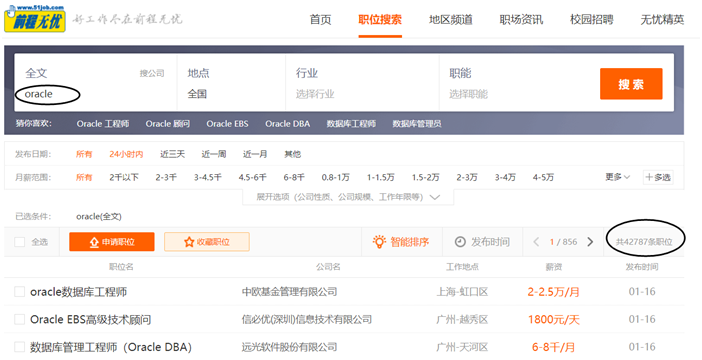This screenshot has height=360, width=702.
Task: Go to next results page arrow
Action: [x=590, y=242]
